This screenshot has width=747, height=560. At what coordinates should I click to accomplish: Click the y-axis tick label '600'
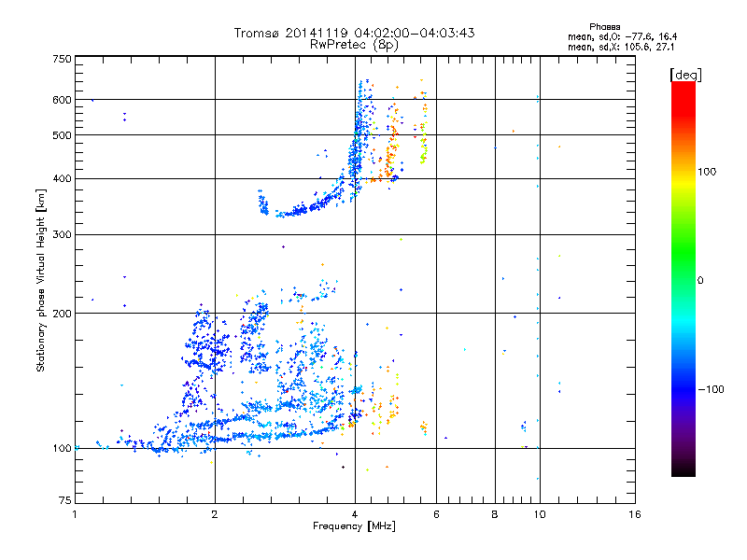62,100
